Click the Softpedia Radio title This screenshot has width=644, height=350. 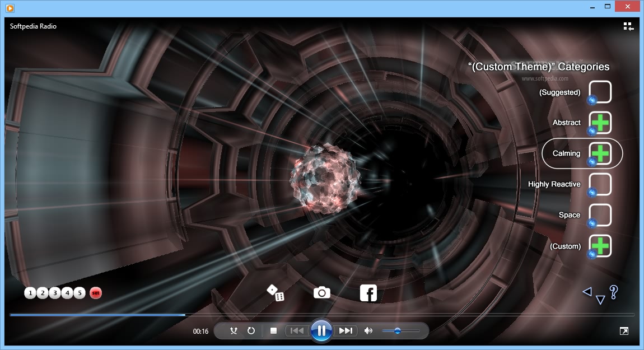(33, 26)
